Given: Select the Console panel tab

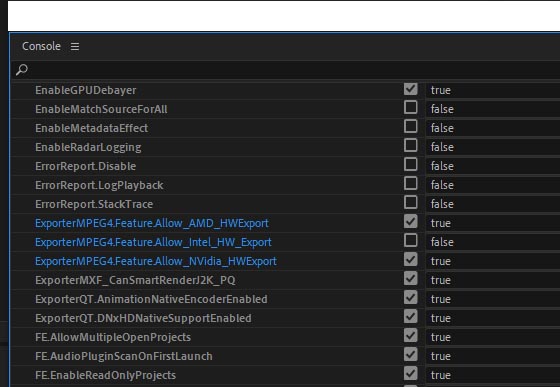Looking at the screenshot, I should point(41,46).
